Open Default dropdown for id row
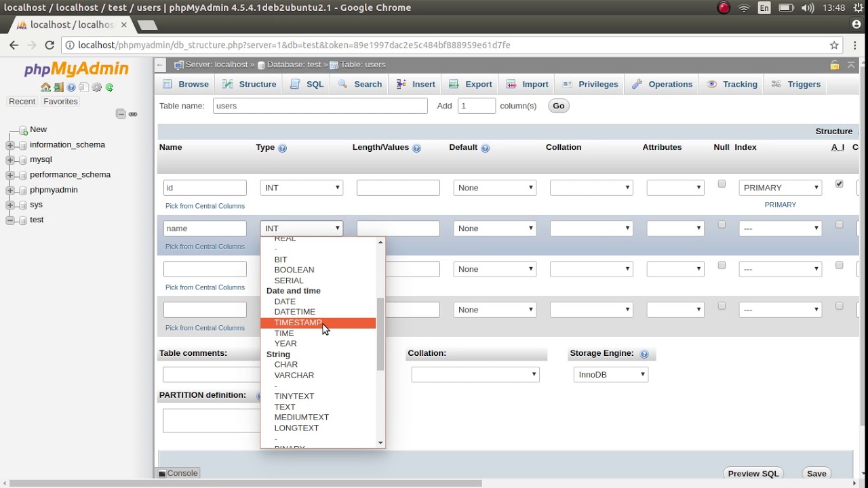The height and width of the screenshot is (488, 868). [x=495, y=188]
